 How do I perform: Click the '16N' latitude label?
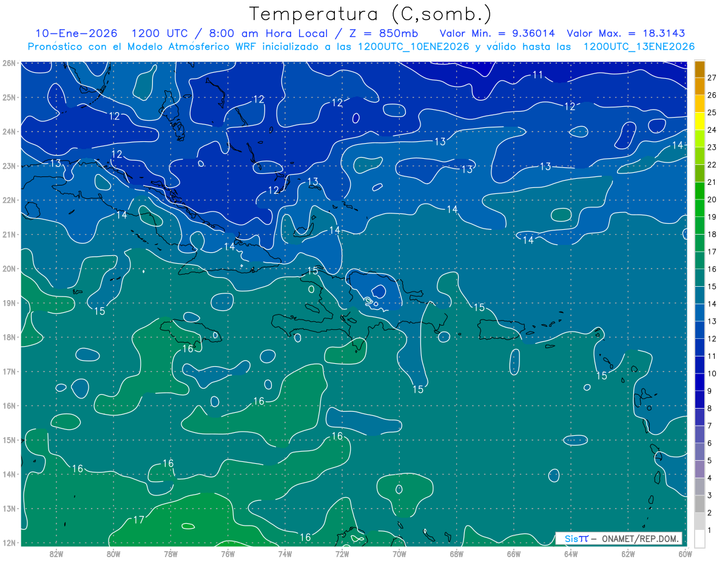9,406
